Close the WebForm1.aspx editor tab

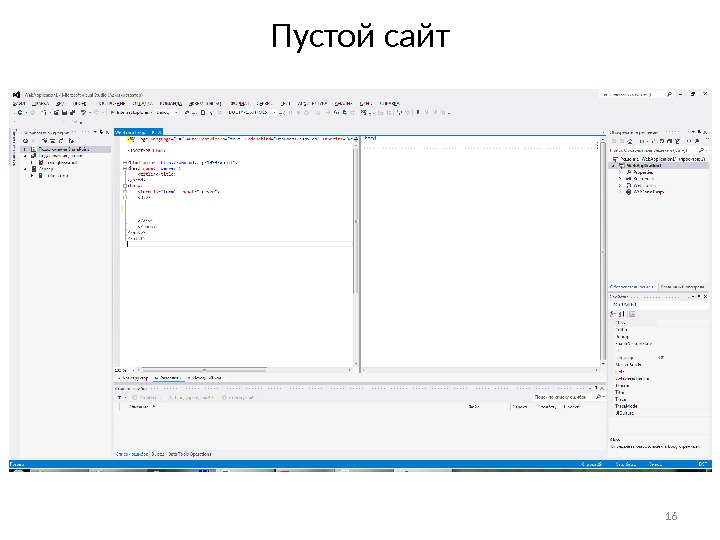[x=159, y=132]
